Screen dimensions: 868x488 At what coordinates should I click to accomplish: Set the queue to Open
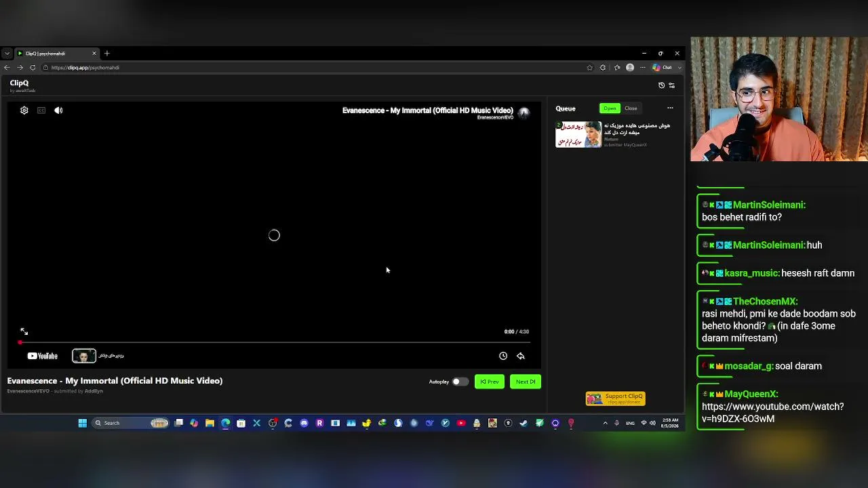point(610,108)
